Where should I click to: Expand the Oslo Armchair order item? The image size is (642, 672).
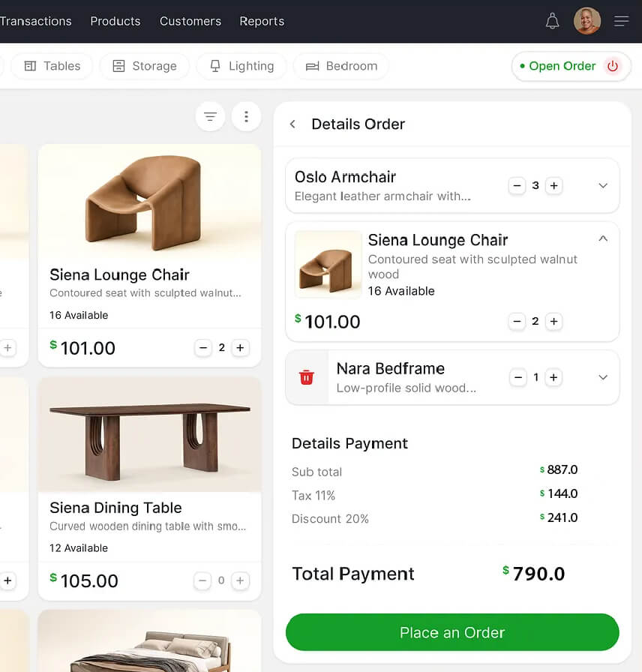click(603, 185)
